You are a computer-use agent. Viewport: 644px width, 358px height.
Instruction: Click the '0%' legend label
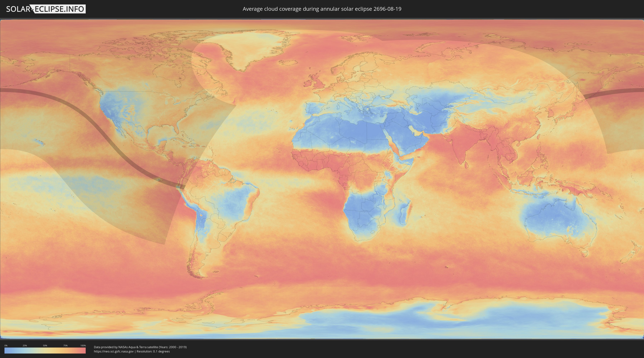pyautogui.click(x=6, y=345)
